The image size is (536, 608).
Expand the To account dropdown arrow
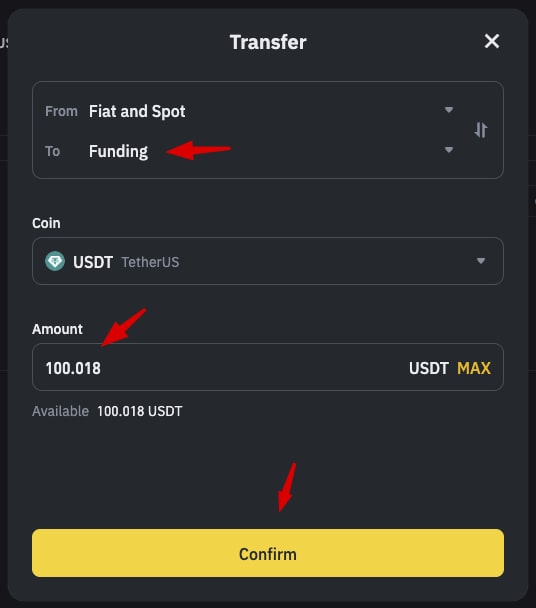coord(449,150)
